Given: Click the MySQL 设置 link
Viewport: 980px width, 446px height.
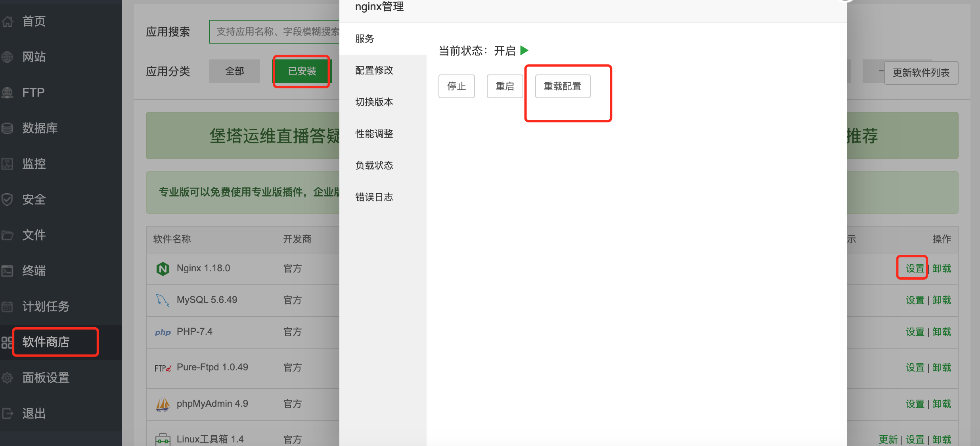Looking at the screenshot, I should (915, 300).
